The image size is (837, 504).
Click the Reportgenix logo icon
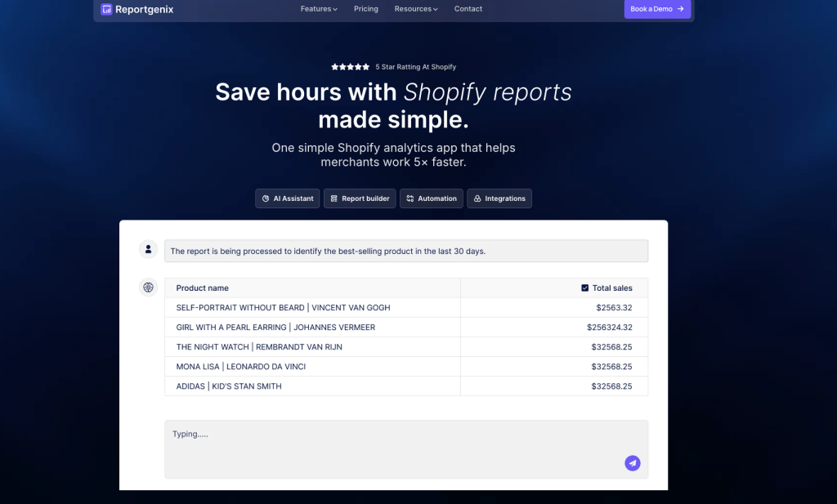105,9
